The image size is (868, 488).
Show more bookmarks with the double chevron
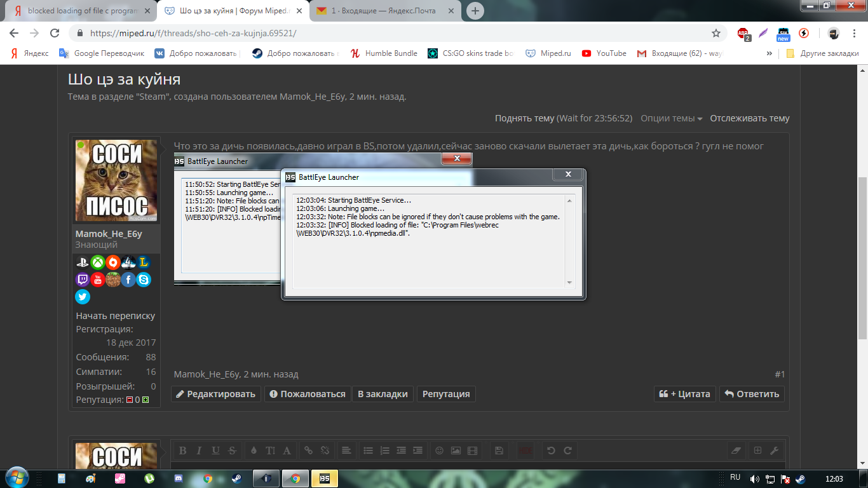pos(770,53)
